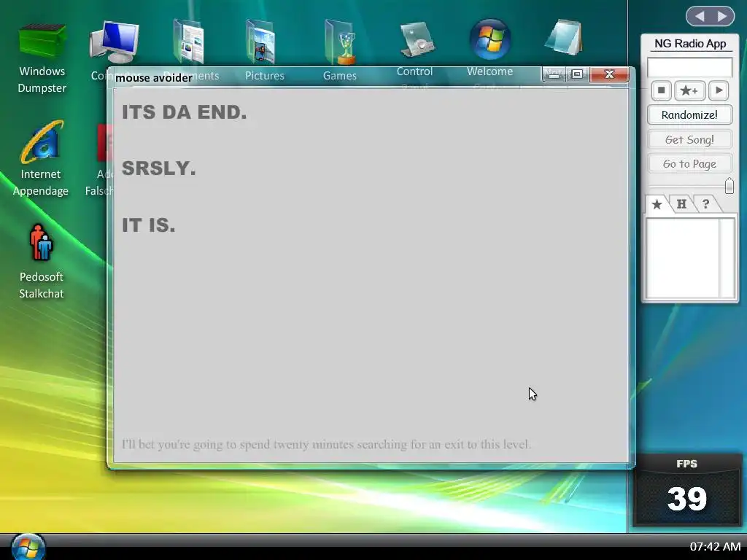747x560 pixels.
Task: Switch to the favorites star tab
Action: [657, 204]
